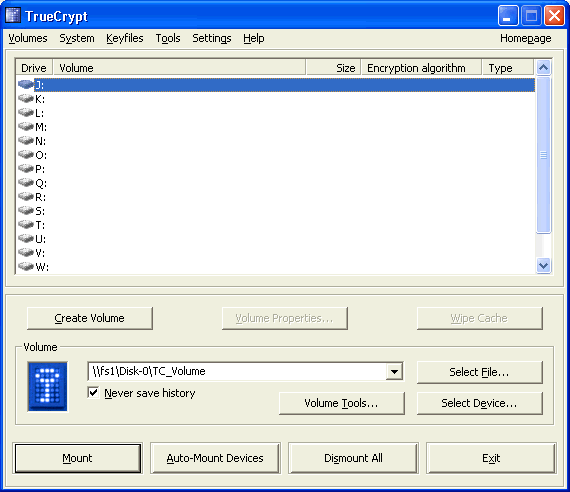The height and width of the screenshot is (492, 570).
Task: Click the R: drive icon
Action: tap(26, 197)
